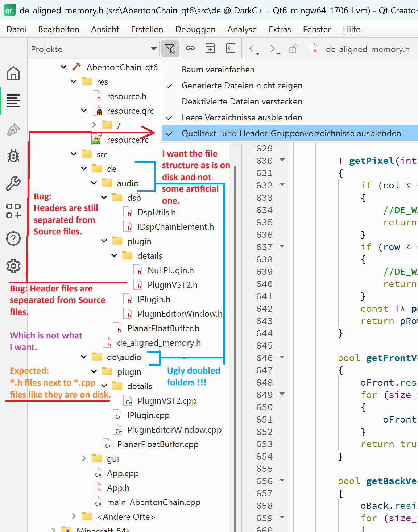The width and height of the screenshot is (418, 532).
Task: Switch to Debug mode bug icon
Action: coord(13,156)
